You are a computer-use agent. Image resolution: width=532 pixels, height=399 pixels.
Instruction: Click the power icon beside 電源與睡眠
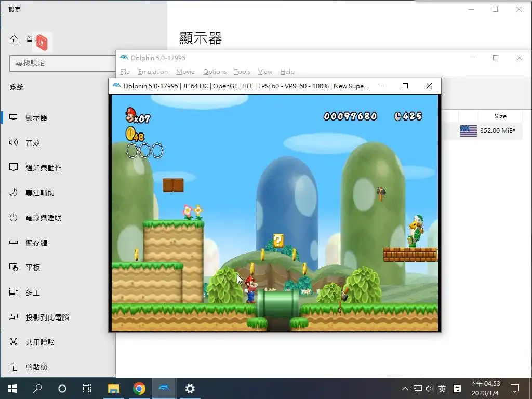click(13, 218)
